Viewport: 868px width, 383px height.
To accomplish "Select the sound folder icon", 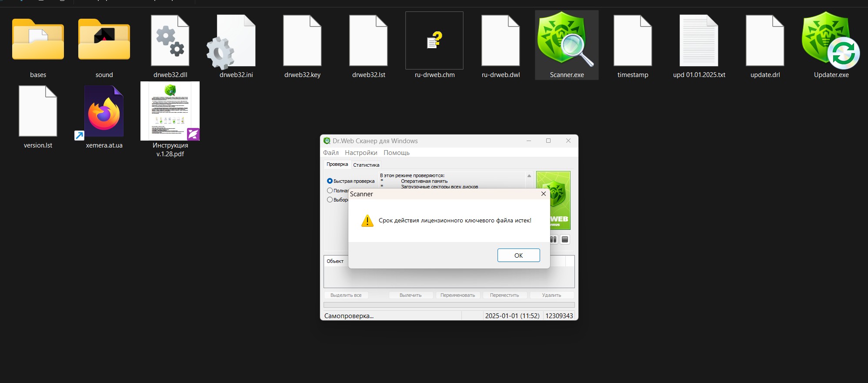I will [104, 41].
